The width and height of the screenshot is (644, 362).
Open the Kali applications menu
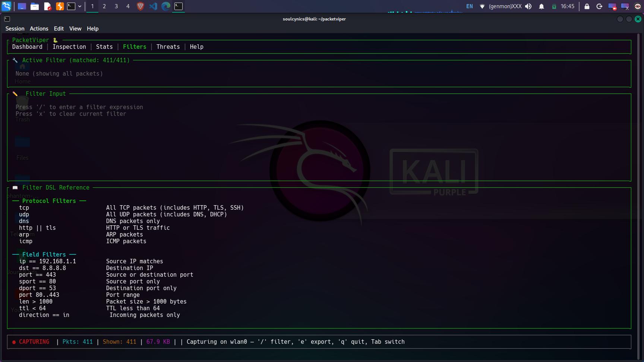6,6
